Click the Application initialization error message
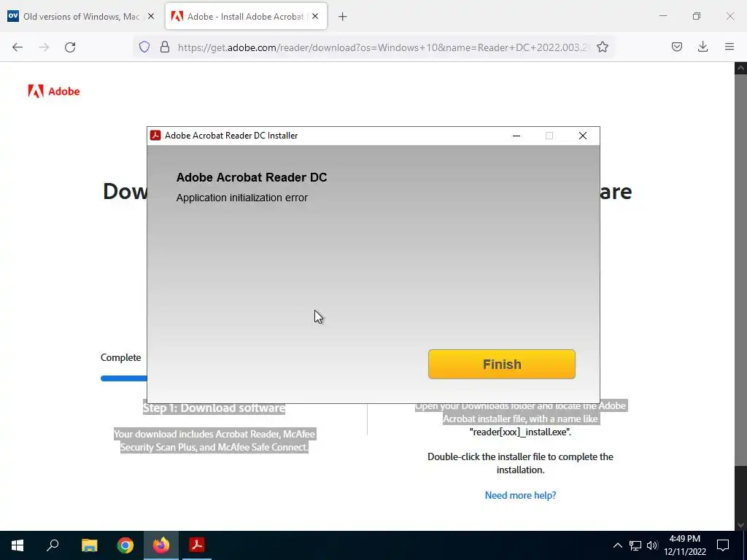This screenshot has height=560, width=747. [x=242, y=198]
